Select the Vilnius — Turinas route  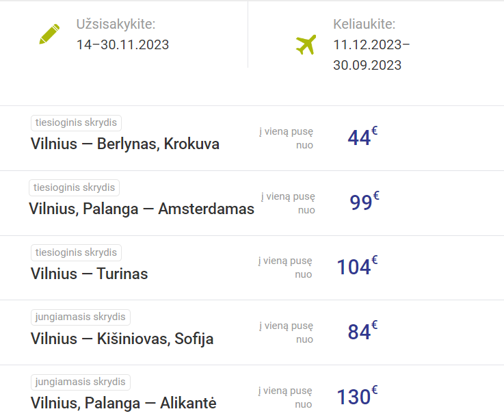click(90, 274)
